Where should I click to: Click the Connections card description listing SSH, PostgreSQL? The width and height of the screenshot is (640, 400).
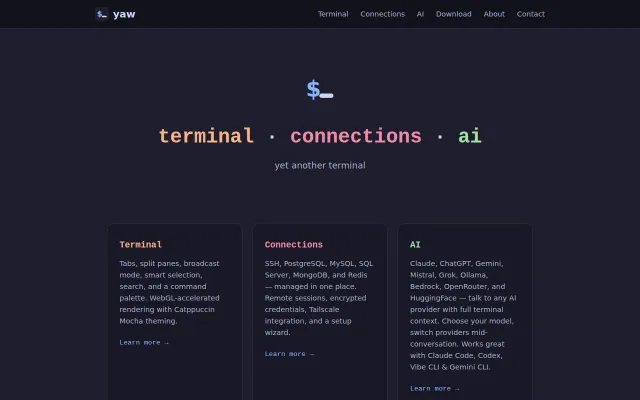(x=319, y=298)
